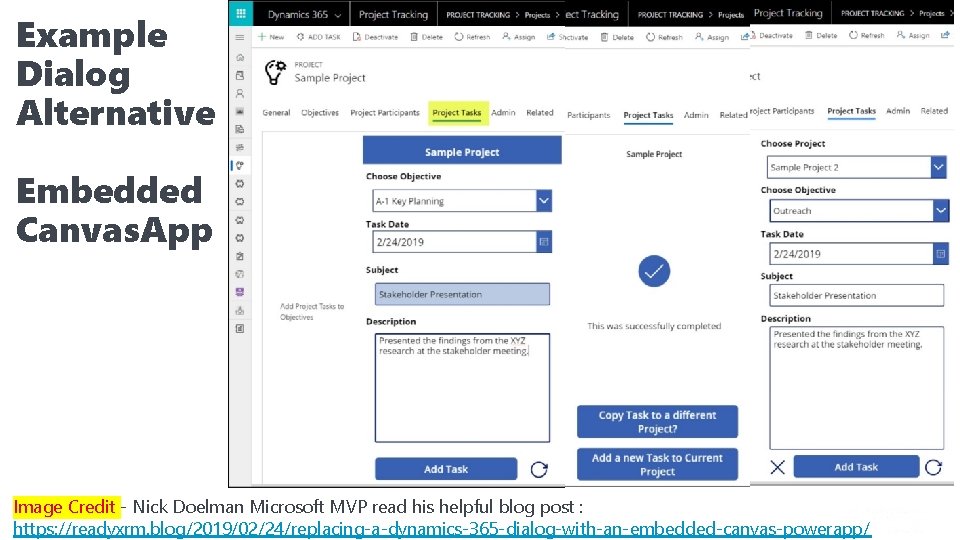Click Refresh in the right screenshot toolbar
960x540 pixels.
(867, 36)
